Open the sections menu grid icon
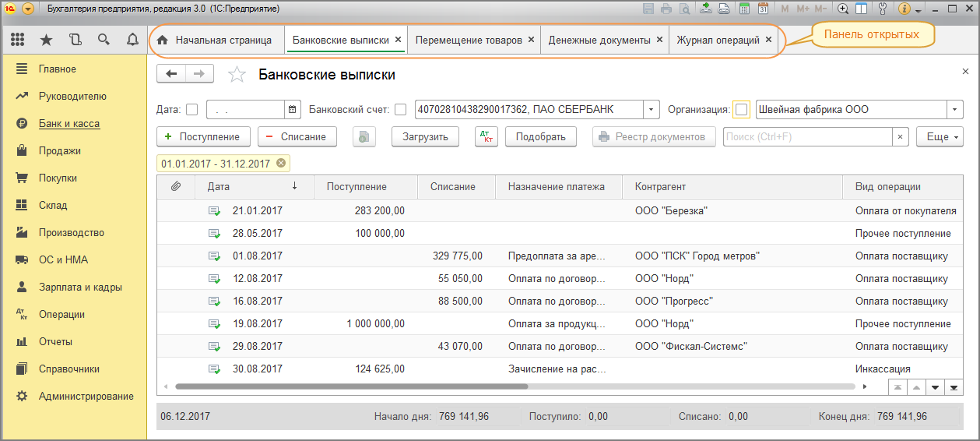 coord(17,39)
